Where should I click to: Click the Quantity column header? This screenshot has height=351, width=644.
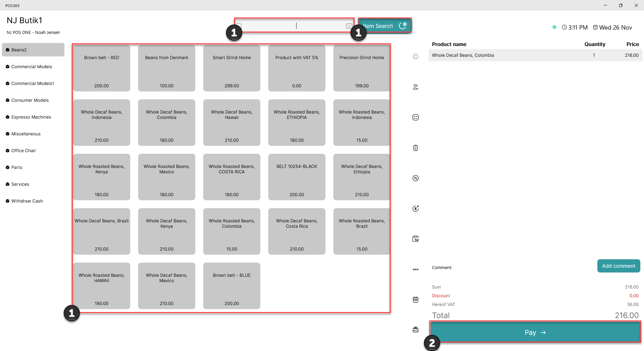coord(595,44)
